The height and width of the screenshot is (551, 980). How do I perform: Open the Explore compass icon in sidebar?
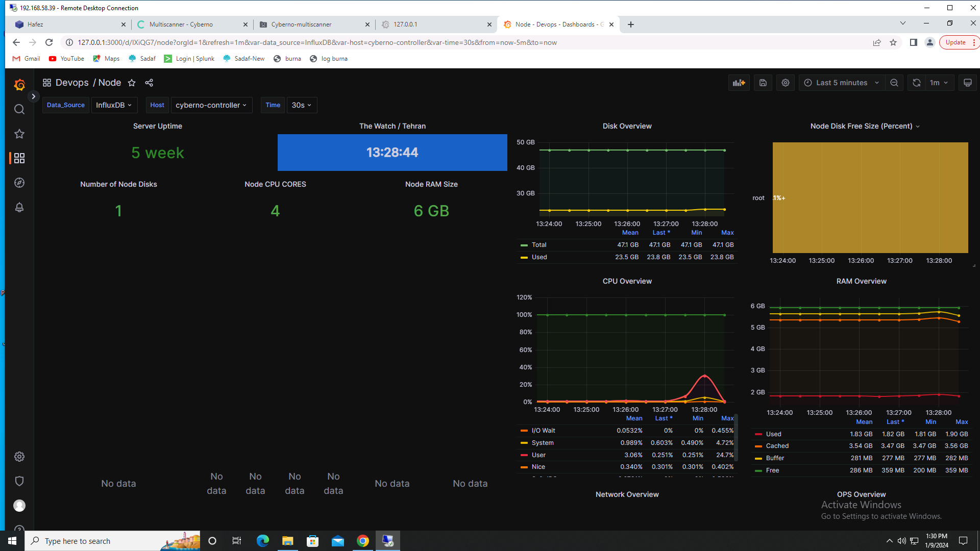point(19,183)
